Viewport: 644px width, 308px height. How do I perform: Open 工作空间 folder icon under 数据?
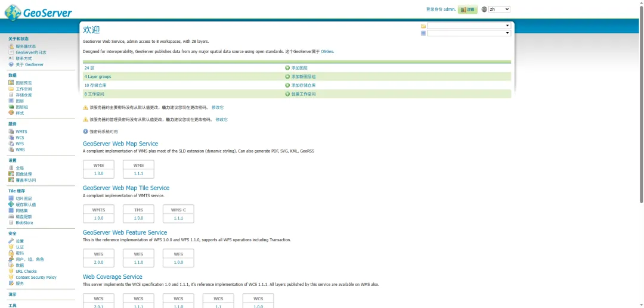(x=11, y=89)
